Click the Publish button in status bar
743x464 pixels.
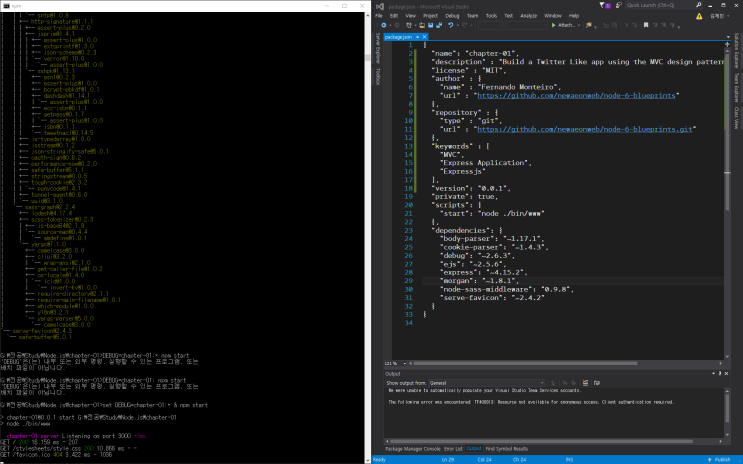(719, 460)
